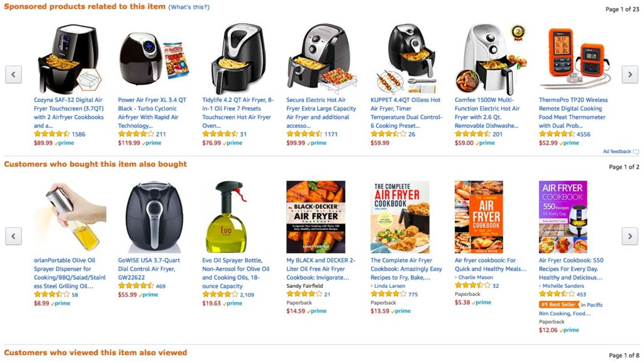Screen dimensions: 644x362
Task: Open the star rating for Cozyna SAF-32
Action: click(52, 134)
